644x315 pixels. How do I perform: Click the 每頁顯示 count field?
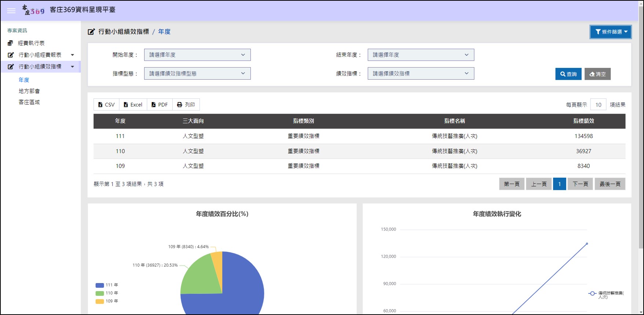598,105
